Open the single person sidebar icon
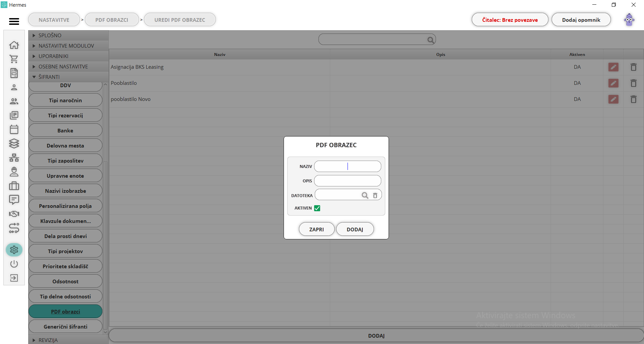Viewport: 644px width, 344px height. click(14, 87)
